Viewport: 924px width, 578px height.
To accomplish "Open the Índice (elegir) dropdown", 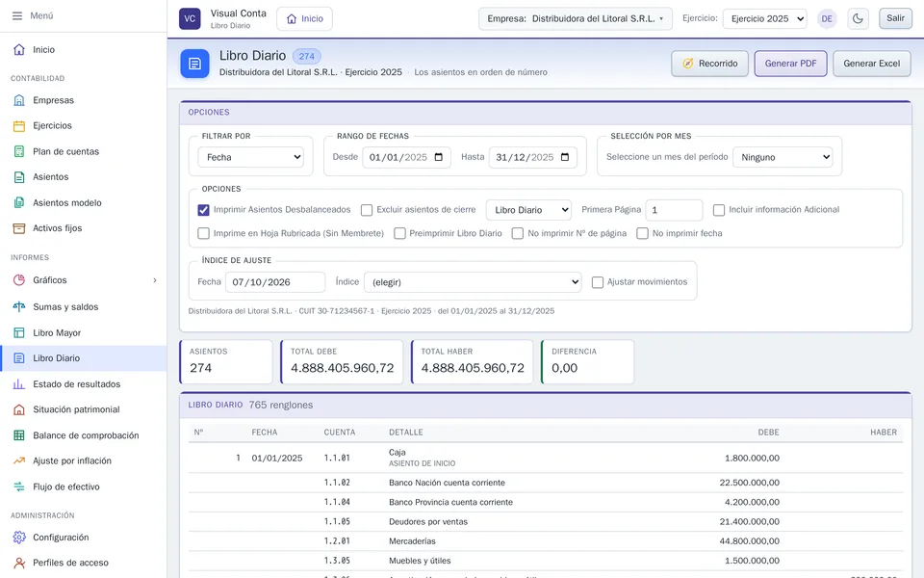I will 474,282.
